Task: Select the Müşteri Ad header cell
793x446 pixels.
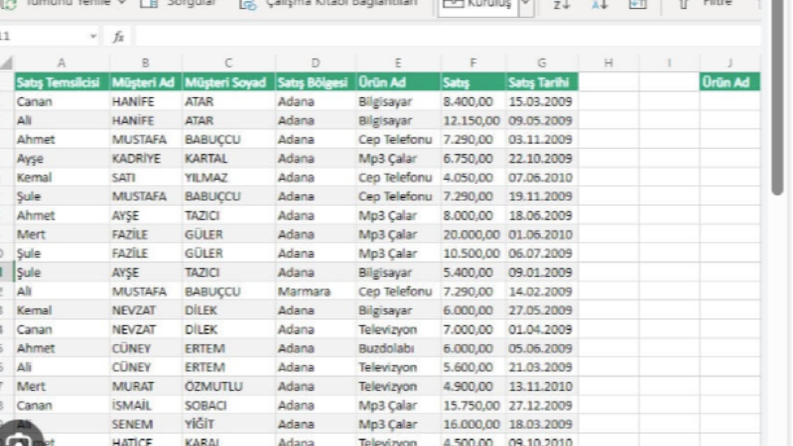Action: (146, 82)
